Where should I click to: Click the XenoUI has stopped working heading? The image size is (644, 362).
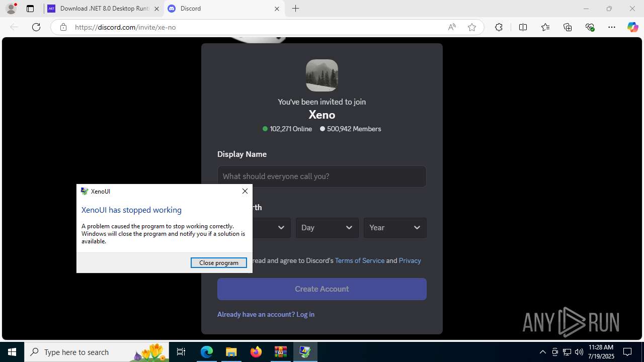pyautogui.click(x=131, y=210)
